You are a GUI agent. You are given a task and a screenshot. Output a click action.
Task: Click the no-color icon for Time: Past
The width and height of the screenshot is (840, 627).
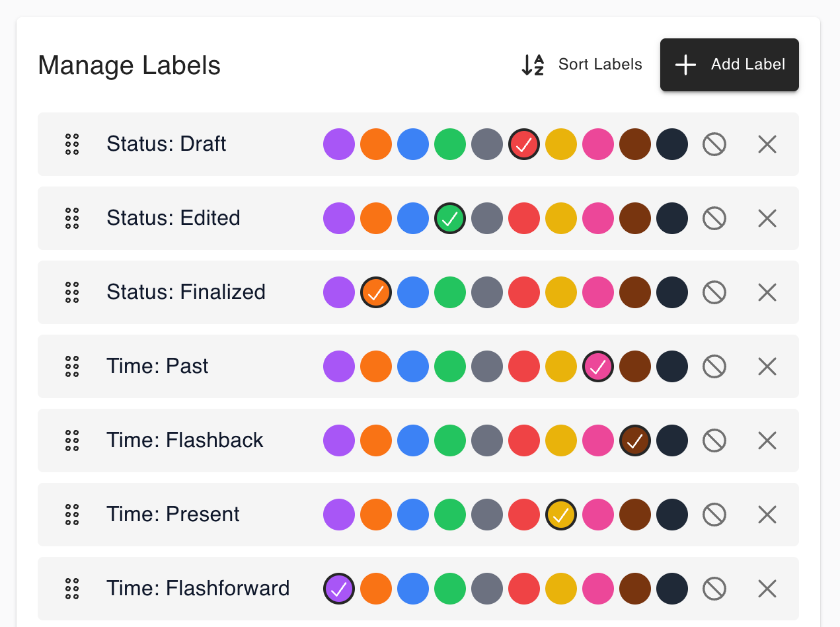714,366
